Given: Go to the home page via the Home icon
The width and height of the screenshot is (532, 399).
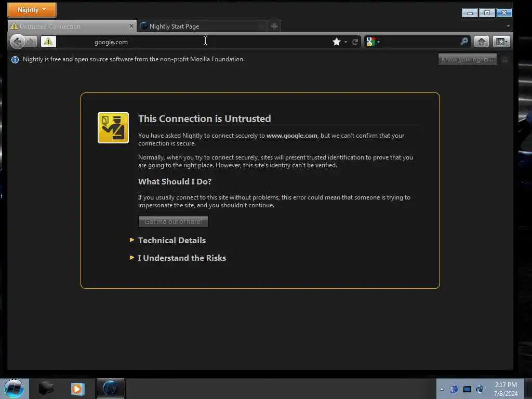Looking at the screenshot, I should tap(482, 42).
